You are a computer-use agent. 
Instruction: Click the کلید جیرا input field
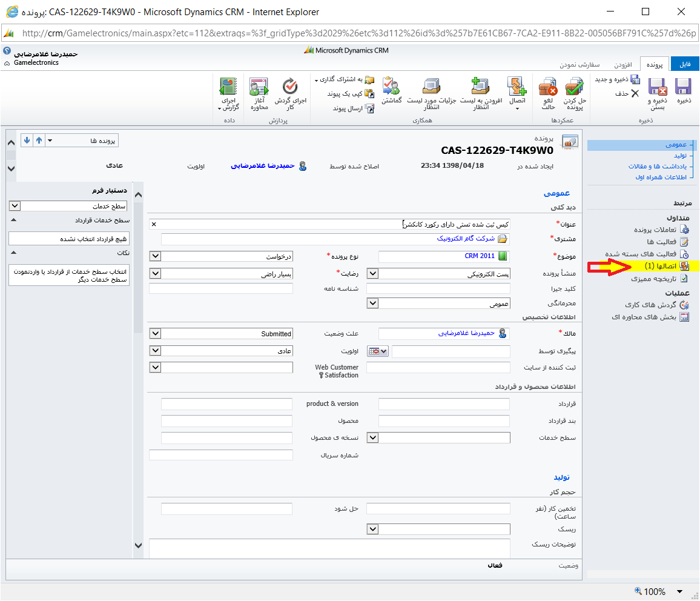click(438, 288)
